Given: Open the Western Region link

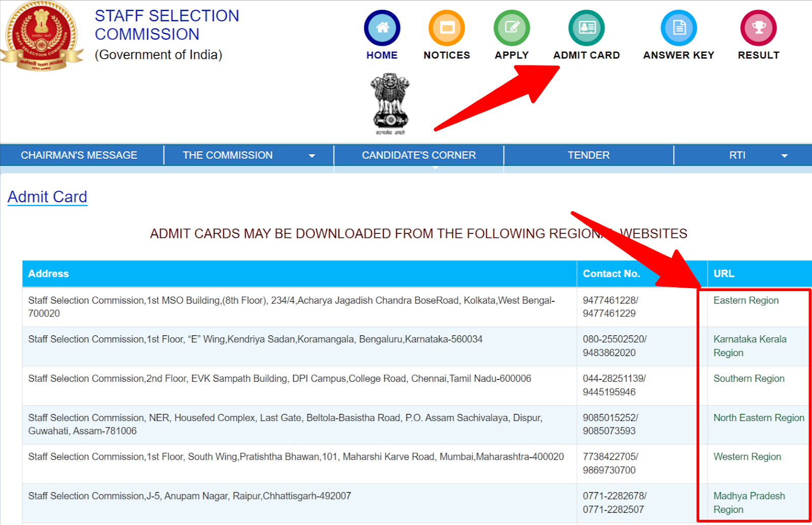Looking at the screenshot, I should point(747,457).
